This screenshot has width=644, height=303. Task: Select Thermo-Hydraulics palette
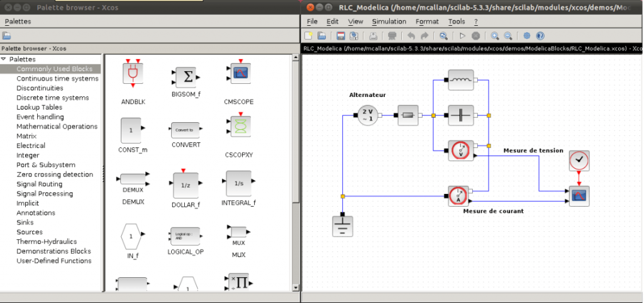pos(47,241)
